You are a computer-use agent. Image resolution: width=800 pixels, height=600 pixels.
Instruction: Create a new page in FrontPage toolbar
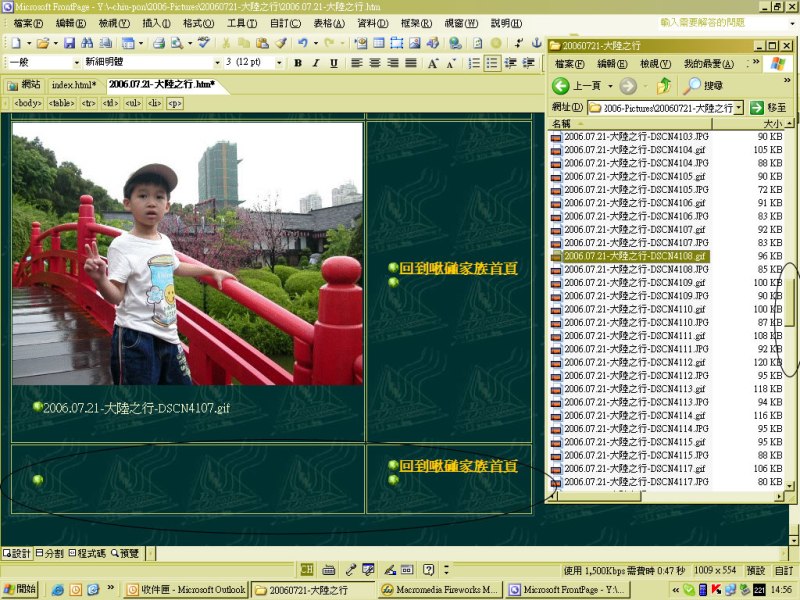pos(16,43)
